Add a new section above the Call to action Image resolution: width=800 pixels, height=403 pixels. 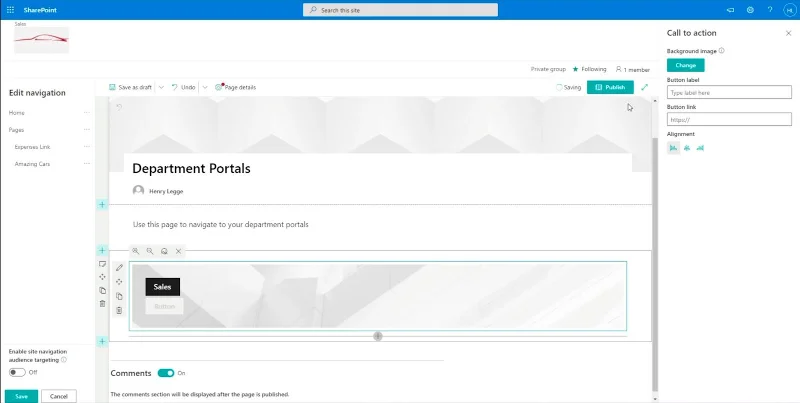tap(102, 250)
